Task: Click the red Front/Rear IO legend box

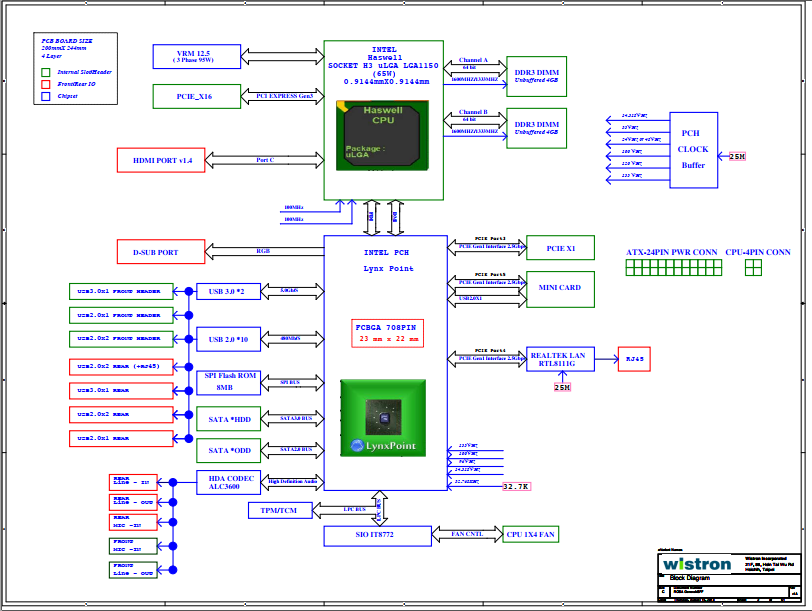Action: (45, 84)
